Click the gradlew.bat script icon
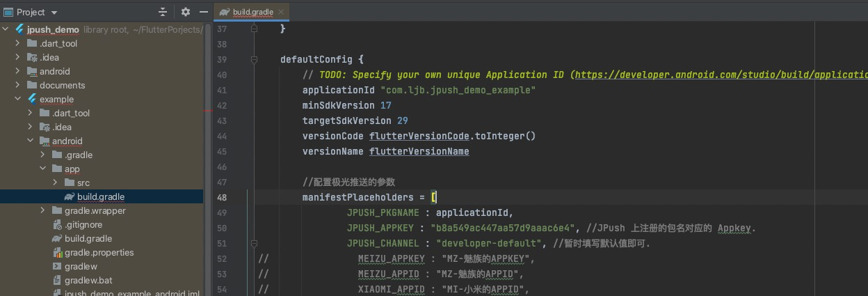The image size is (868, 296). pos(57,280)
